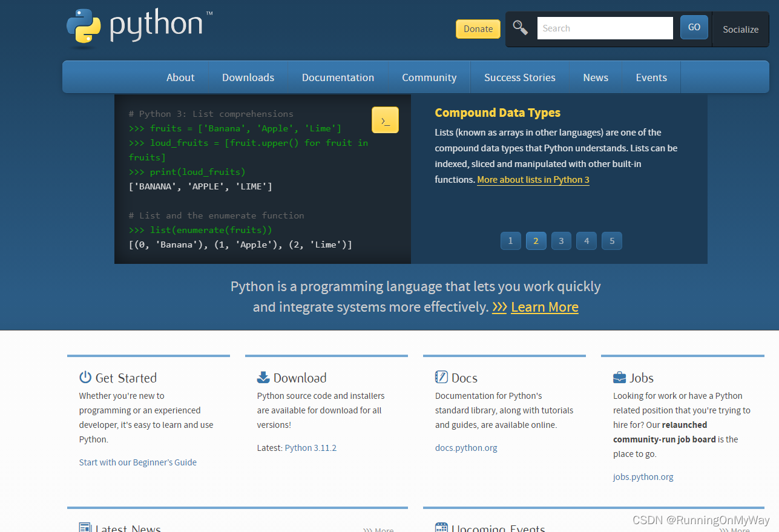Image resolution: width=779 pixels, height=532 pixels.
Task: Click the list(enumerate(fruits)) code line
Action: coord(200,230)
